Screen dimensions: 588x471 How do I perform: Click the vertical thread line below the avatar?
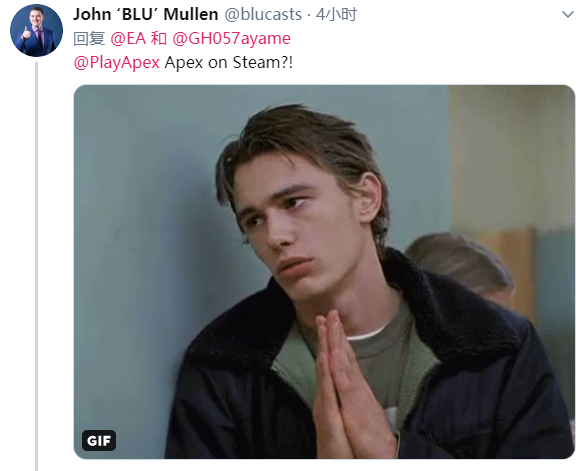(36, 266)
